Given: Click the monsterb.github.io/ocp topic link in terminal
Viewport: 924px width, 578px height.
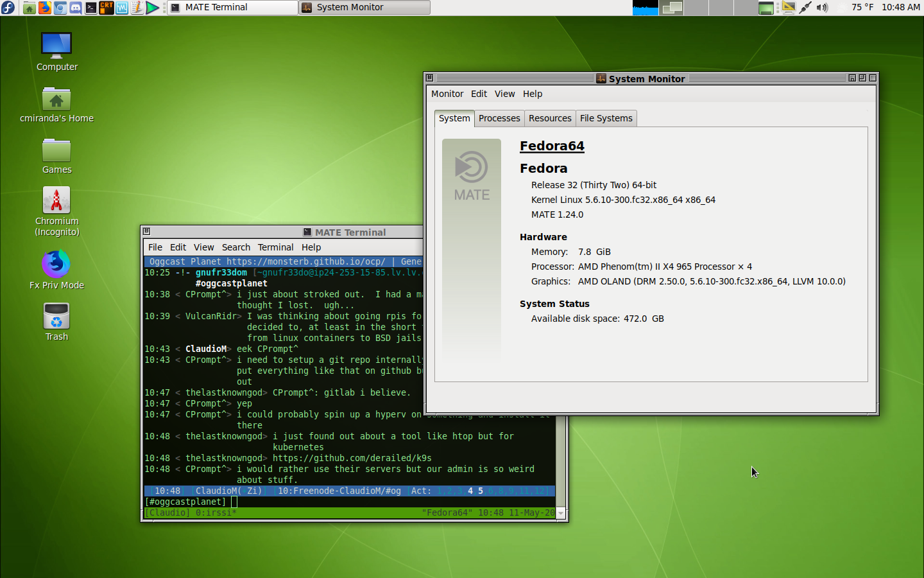Looking at the screenshot, I should [306, 261].
